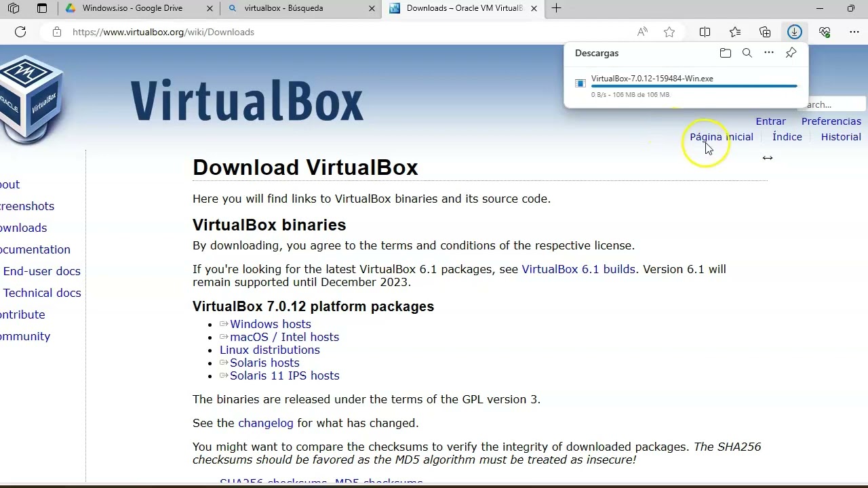Open Technical docs sidebar link

tap(42, 293)
